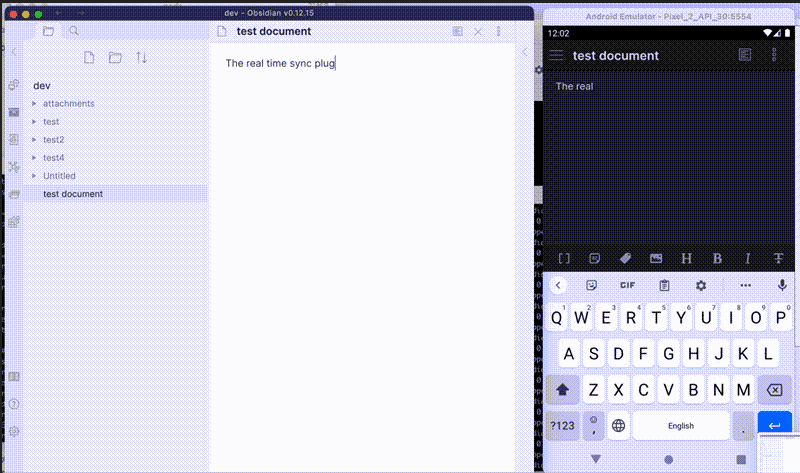
Task: Select test document in file list
Action: 73,194
